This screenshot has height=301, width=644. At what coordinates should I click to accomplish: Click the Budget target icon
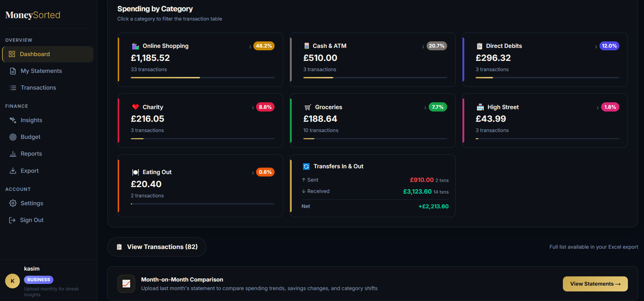13,137
